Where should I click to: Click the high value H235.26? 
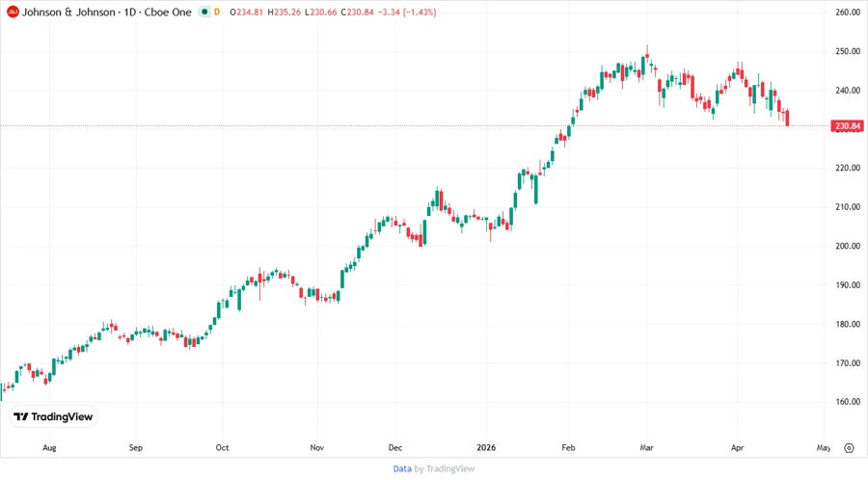(284, 12)
